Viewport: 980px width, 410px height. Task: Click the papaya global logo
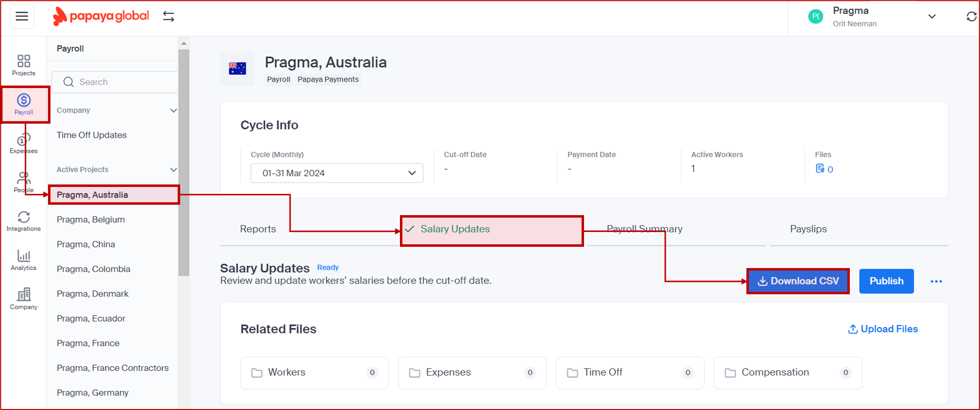click(101, 16)
